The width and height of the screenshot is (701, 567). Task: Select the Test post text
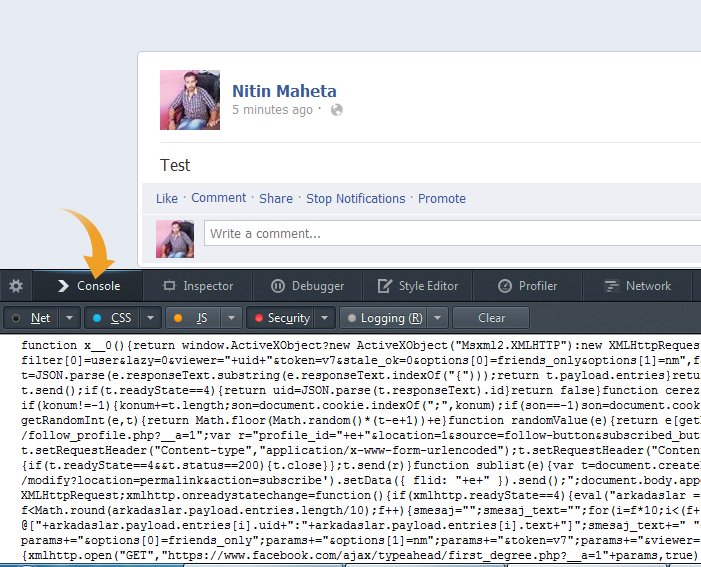(175, 165)
